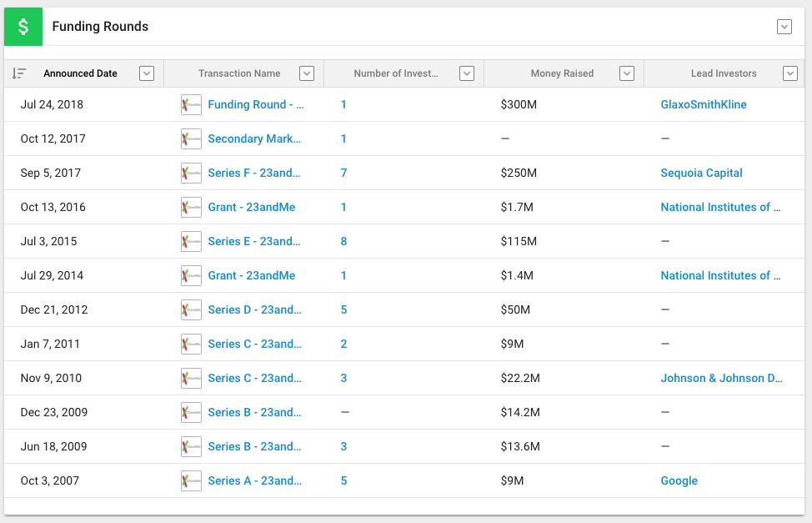Click the 23andMe logo in the Jun 18, 2009 row
The image size is (812, 523).
(191, 447)
